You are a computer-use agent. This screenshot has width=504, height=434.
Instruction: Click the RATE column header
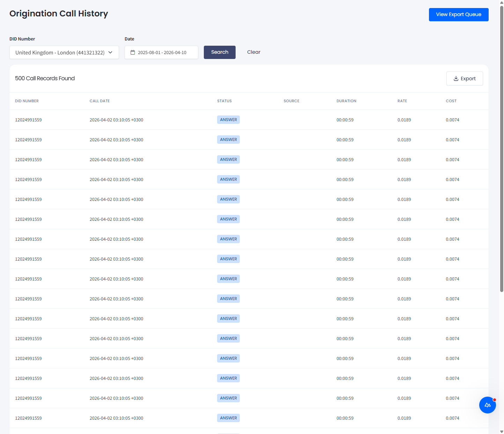pyautogui.click(x=402, y=101)
